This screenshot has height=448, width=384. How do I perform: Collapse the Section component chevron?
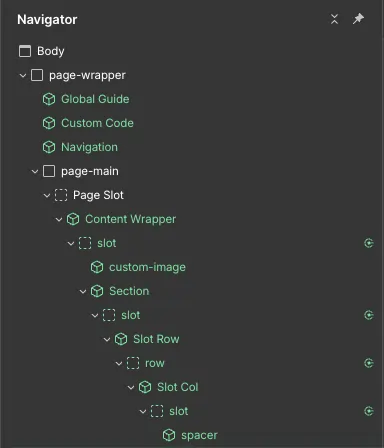[83, 291]
